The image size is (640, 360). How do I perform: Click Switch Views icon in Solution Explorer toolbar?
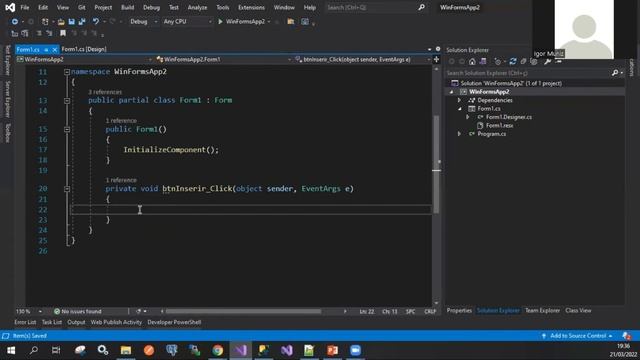coord(483,62)
